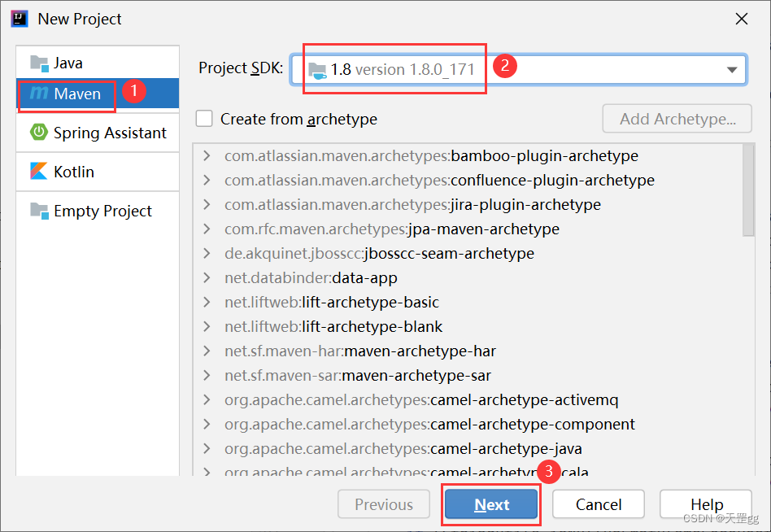The image size is (771, 532).
Task: Enable the Create from archetype checkbox
Action: point(204,118)
